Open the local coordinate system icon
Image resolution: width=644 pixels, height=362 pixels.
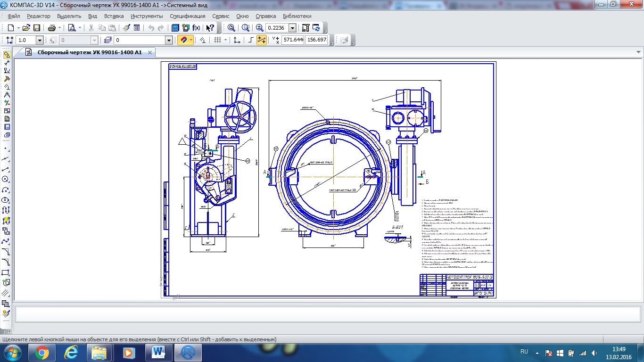pos(237,41)
